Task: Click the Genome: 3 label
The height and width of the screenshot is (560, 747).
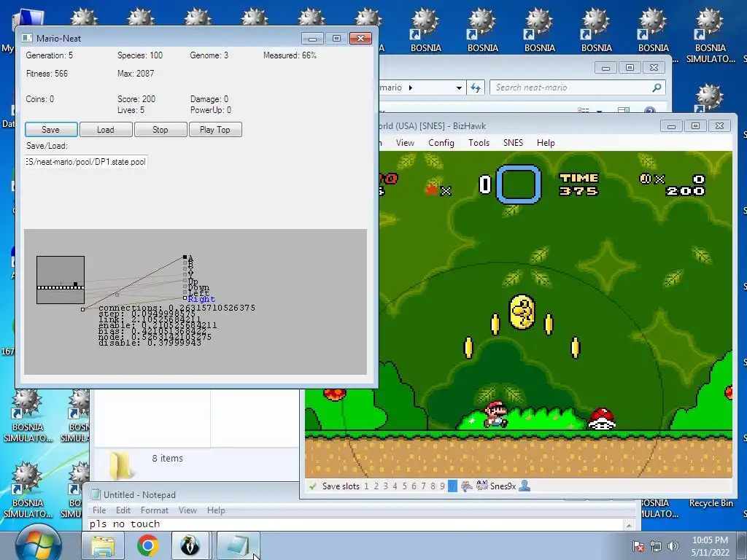Action: [209, 55]
